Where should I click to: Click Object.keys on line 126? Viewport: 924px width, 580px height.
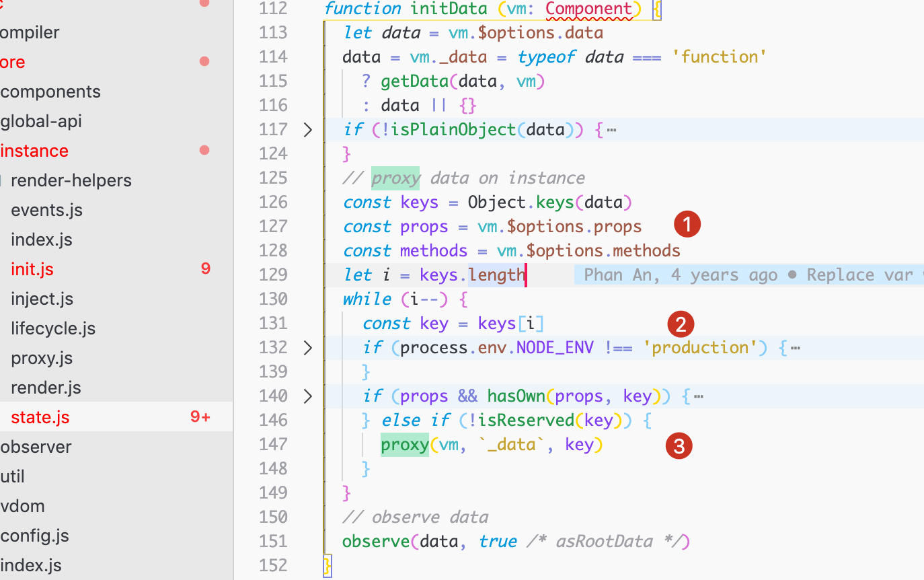pos(521,203)
